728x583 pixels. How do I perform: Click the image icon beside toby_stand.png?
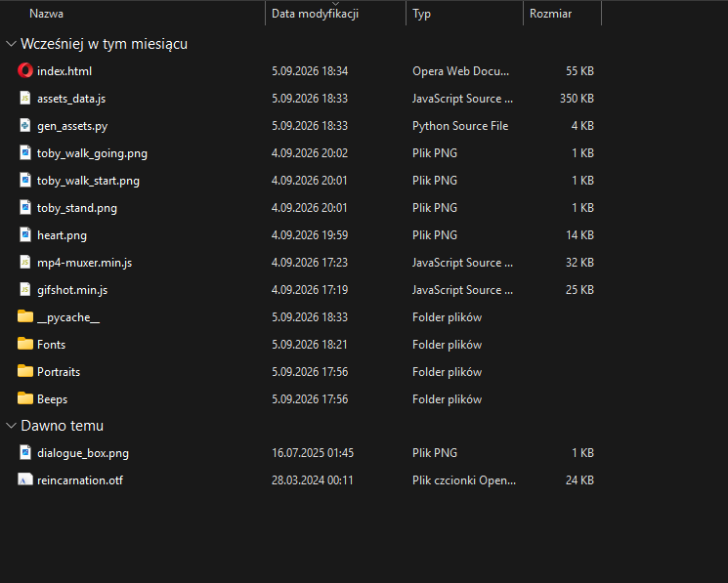tap(25, 207)
